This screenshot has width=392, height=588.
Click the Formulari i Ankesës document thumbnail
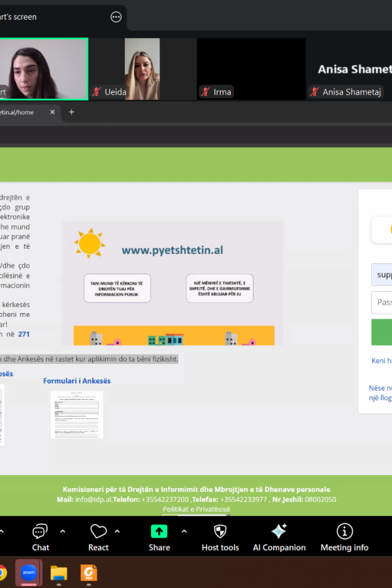click(77, 414)
